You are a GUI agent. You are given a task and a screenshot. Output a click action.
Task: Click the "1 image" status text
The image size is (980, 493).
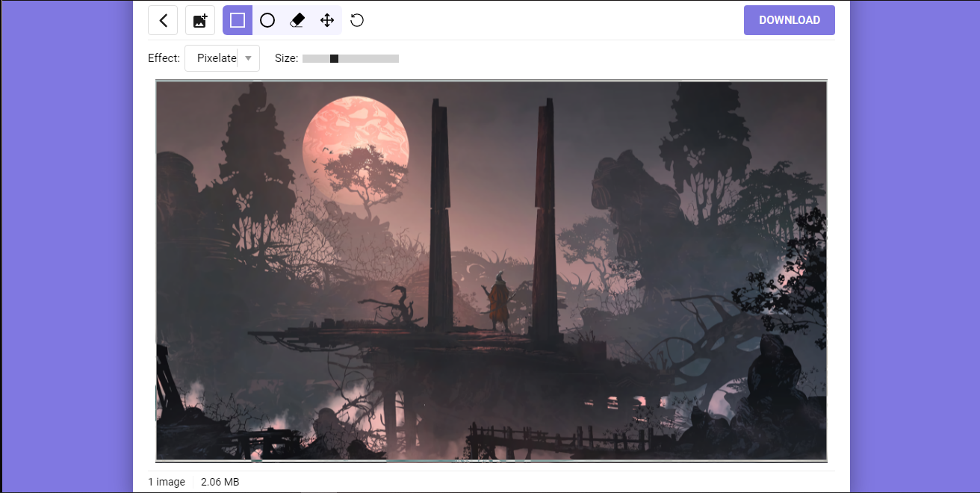pyautogui.click(x=167, y=482)
